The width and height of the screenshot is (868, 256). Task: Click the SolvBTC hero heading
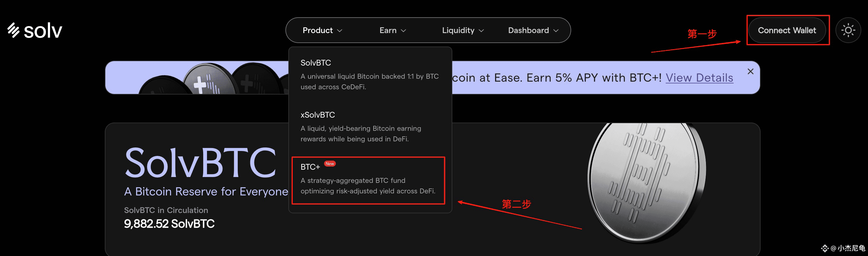(201, 163)
